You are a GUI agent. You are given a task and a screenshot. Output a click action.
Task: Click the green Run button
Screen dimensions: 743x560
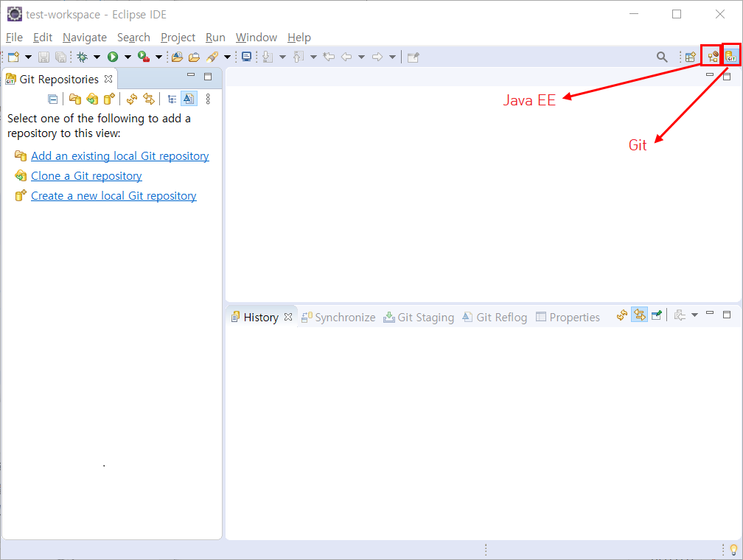click(113, 57)
